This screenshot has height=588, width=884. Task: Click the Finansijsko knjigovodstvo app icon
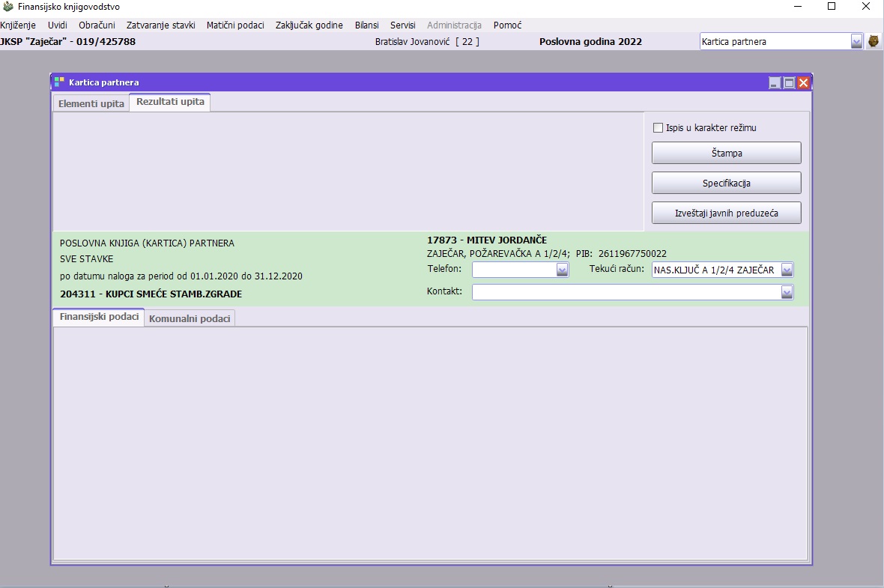(x=8, y=7)
